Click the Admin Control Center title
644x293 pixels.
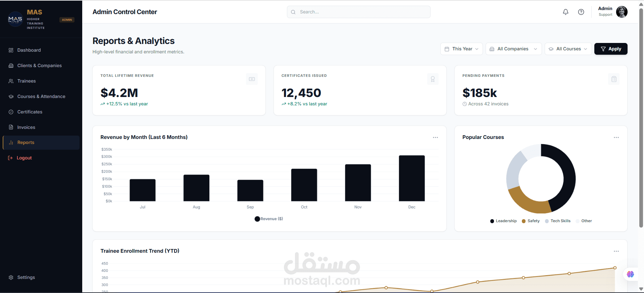(125, 12)
